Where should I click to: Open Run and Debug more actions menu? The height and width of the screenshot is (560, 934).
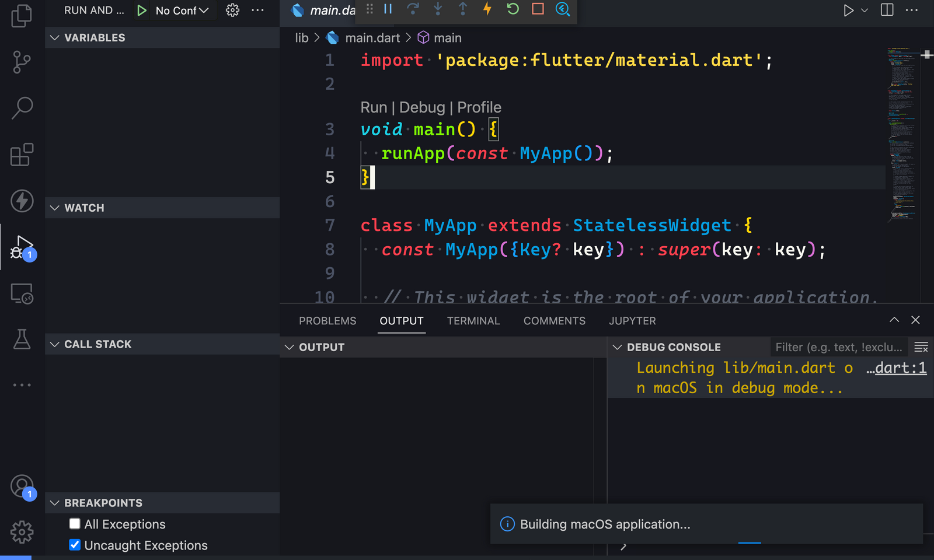(257, 10)
